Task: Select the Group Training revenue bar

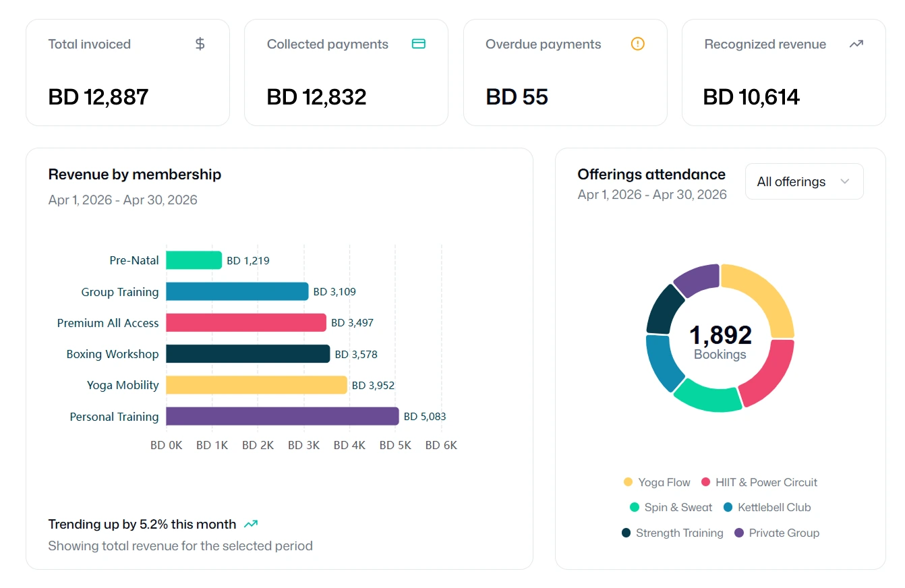Action: click(237, 291)
